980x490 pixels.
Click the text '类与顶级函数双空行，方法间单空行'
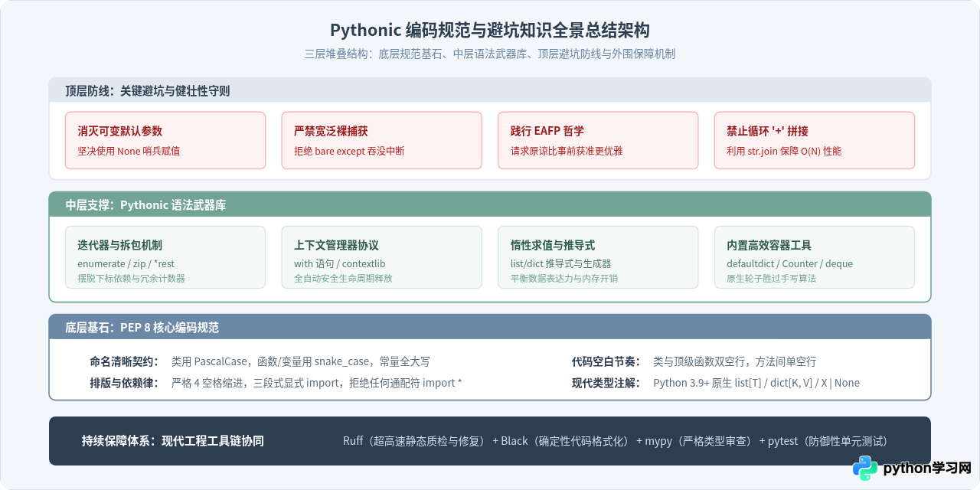click(734, 361)
